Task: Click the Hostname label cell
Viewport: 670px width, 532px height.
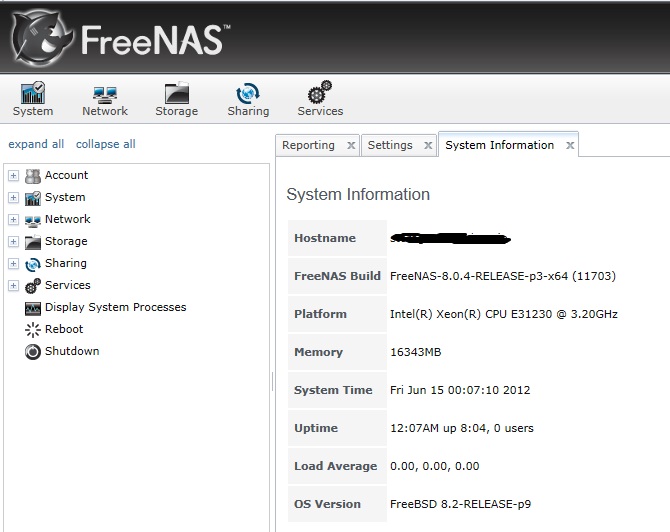Action: (337, 238)
